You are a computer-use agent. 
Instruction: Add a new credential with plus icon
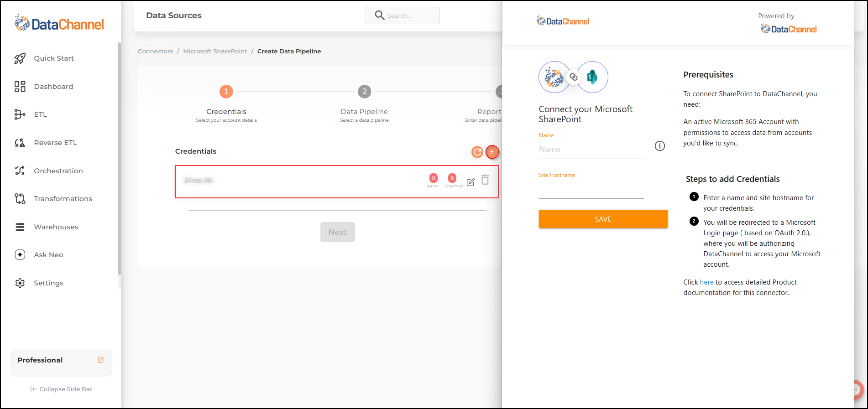coord(492,152)
